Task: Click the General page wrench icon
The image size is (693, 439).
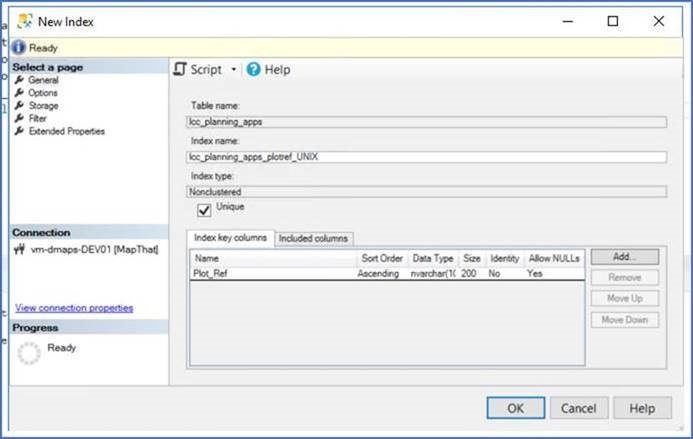Action: (x=19, y=80)
